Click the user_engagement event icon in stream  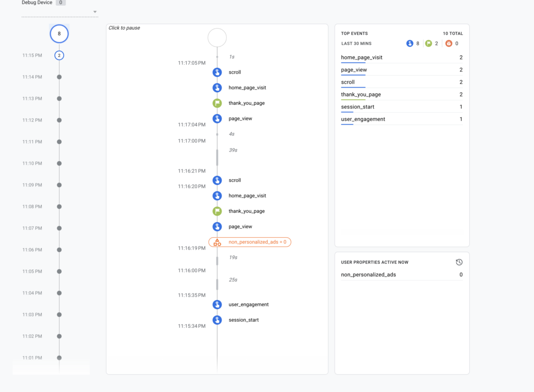(217, 304)
